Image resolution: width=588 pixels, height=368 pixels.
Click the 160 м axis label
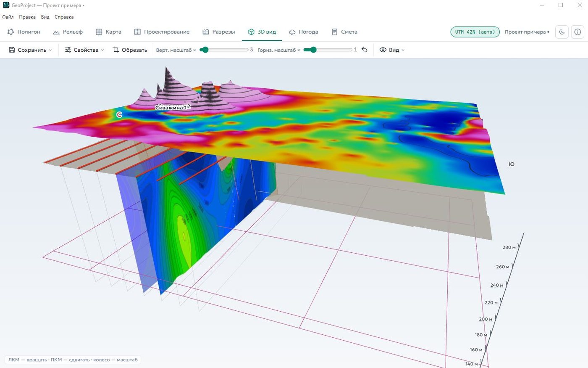click(476, 349)
